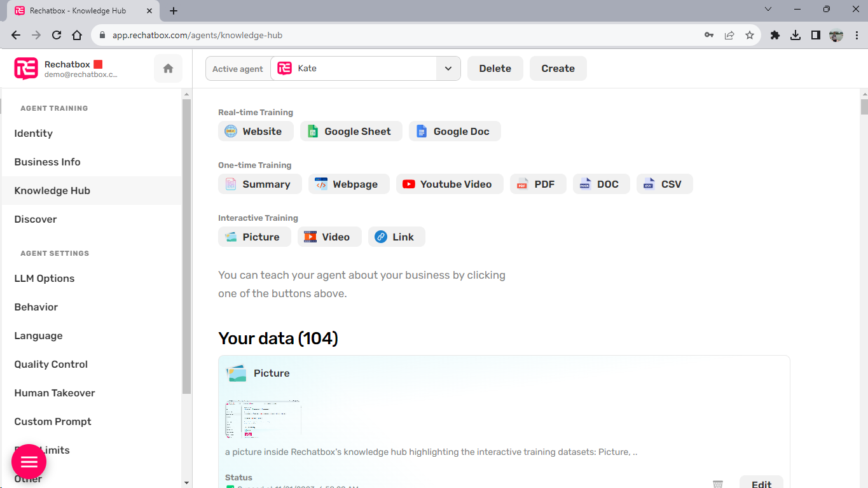Select Knowledge Hub in sidebar
Screen dimensions: 868x488
click(92, 190)
